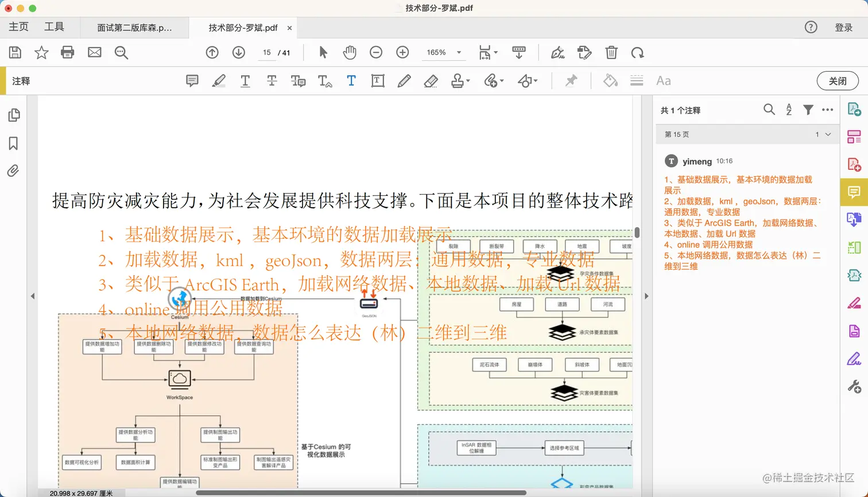Switch to the 面试第二版库森 document tab
Image resolution: width=868 pixels, height=497 pixels.
click(x=134, y=28)
